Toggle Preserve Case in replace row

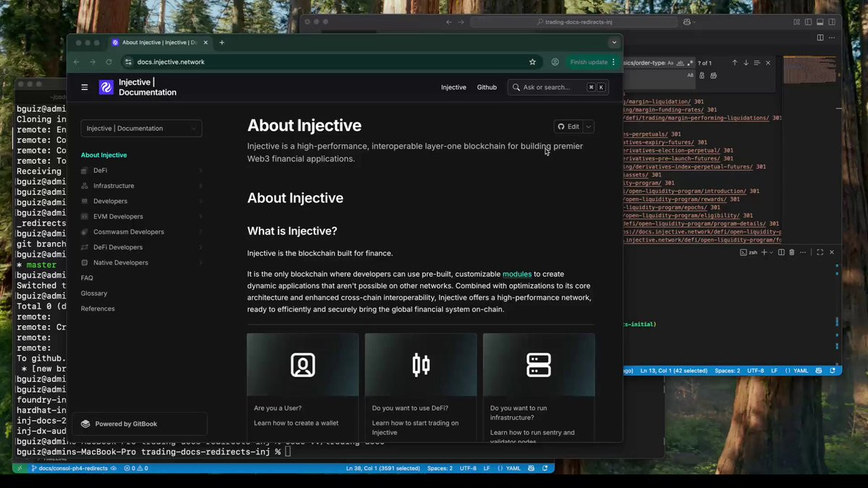pos(691,75)
